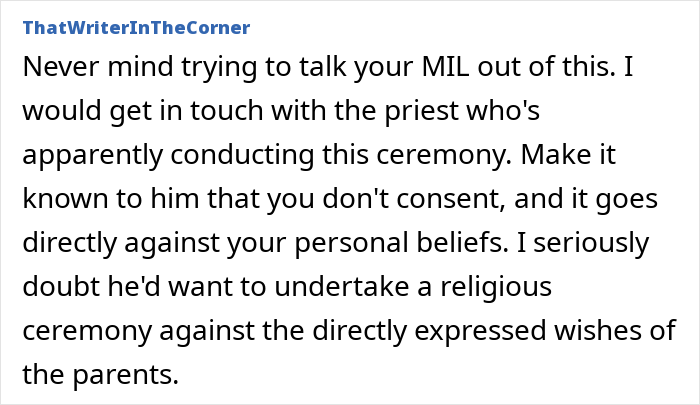Click the word "priest" in the comment
This screenshot has height=405, width=700.
[x=422, y=111]
